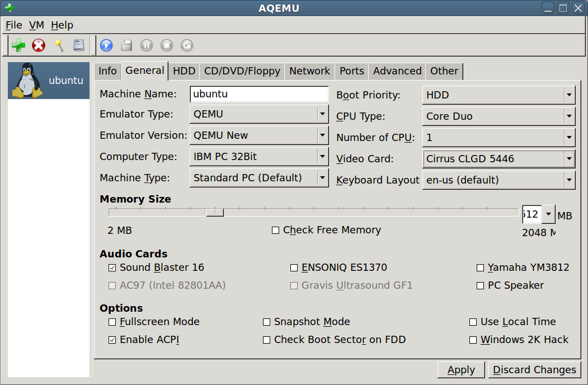Open the VM menu
Viewport: 588px width, 385px height.
(36, 25)
